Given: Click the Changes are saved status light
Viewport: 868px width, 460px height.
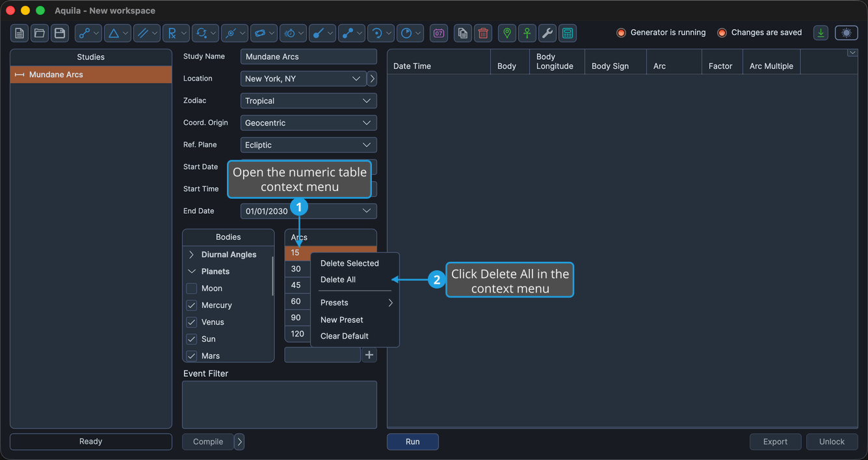Looking at the screenshot, I should point(722,32).
